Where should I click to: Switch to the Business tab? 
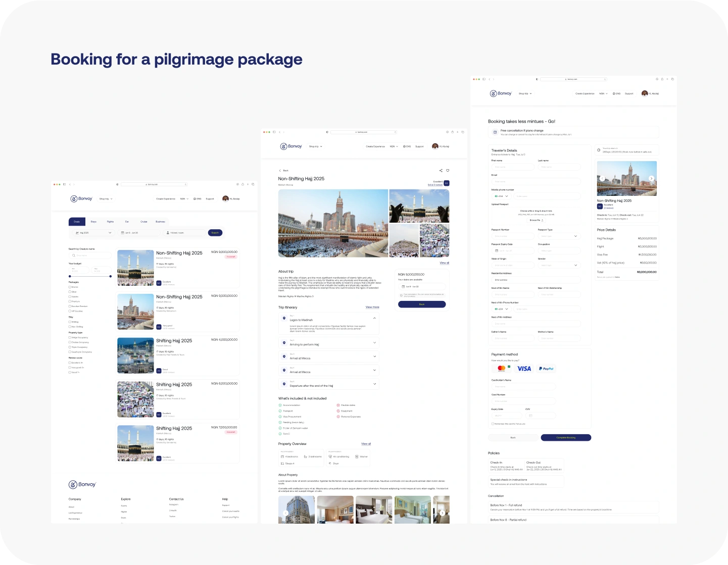tap(160, 222)
